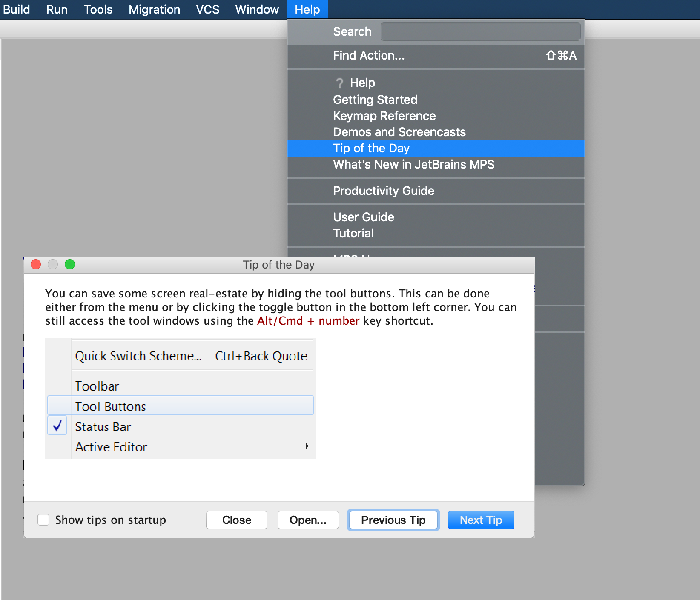Open Keymap Reference
This screenshot has height=600, width=700.
point(436,116)
